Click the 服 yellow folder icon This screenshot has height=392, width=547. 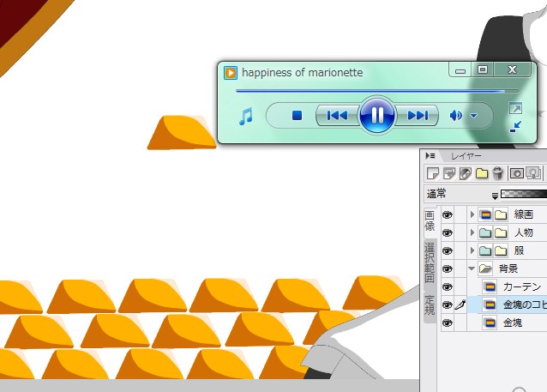(x=501, y=250)
